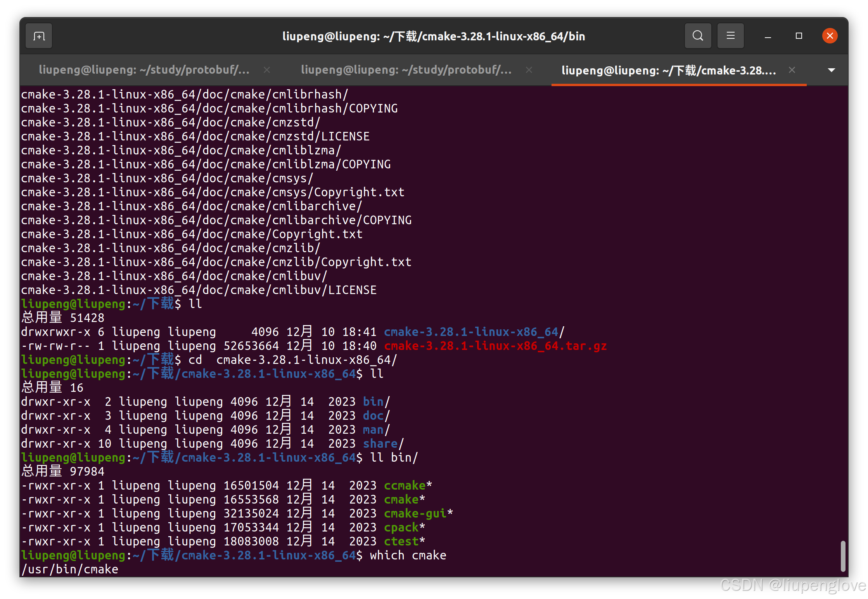This screenshot has height=599, width=868.
Task: Click the cmake-gui* executable name
Action: point(418,513)
